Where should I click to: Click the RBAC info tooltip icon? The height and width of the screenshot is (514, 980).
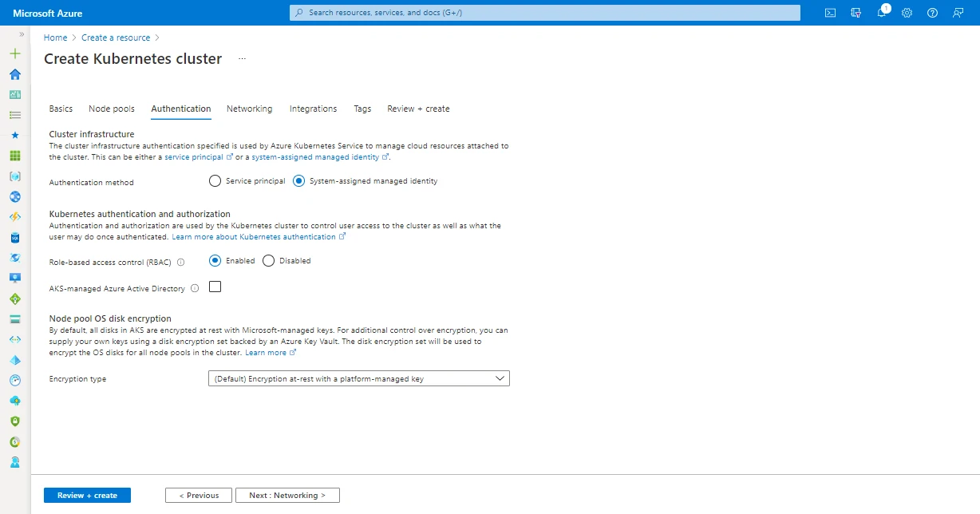click(x=180, y=260)
